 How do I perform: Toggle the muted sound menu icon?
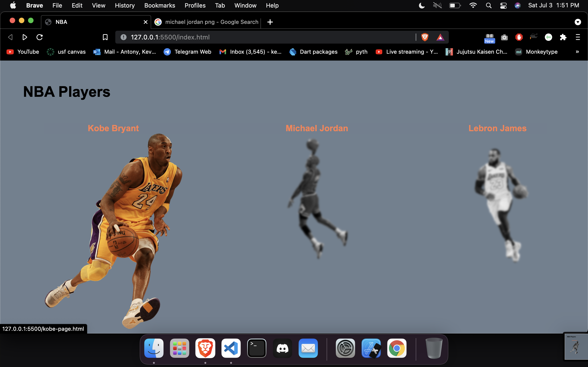[x=437, y=5]
